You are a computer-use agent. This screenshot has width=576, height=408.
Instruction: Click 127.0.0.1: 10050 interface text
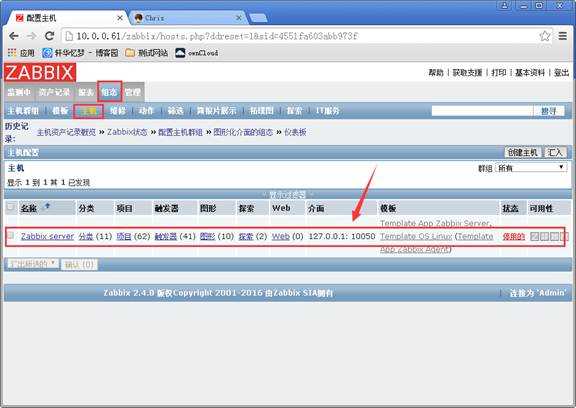(x=342, y=236)
